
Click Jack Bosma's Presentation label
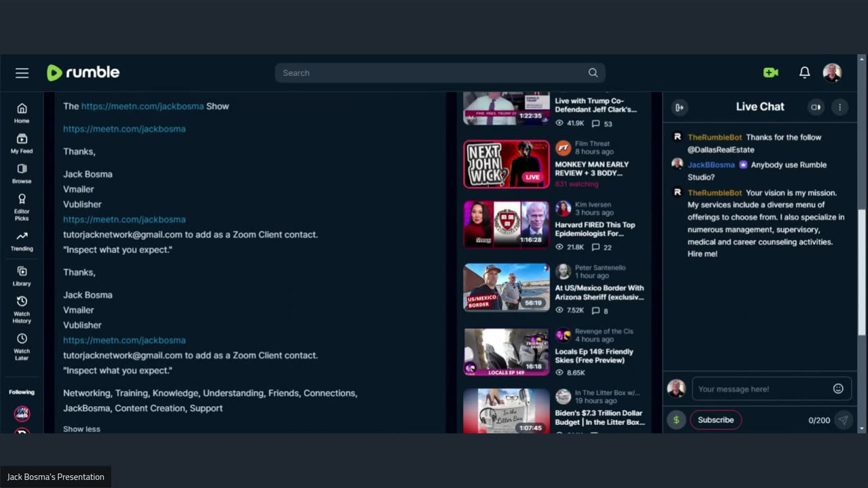click(56, 477)
